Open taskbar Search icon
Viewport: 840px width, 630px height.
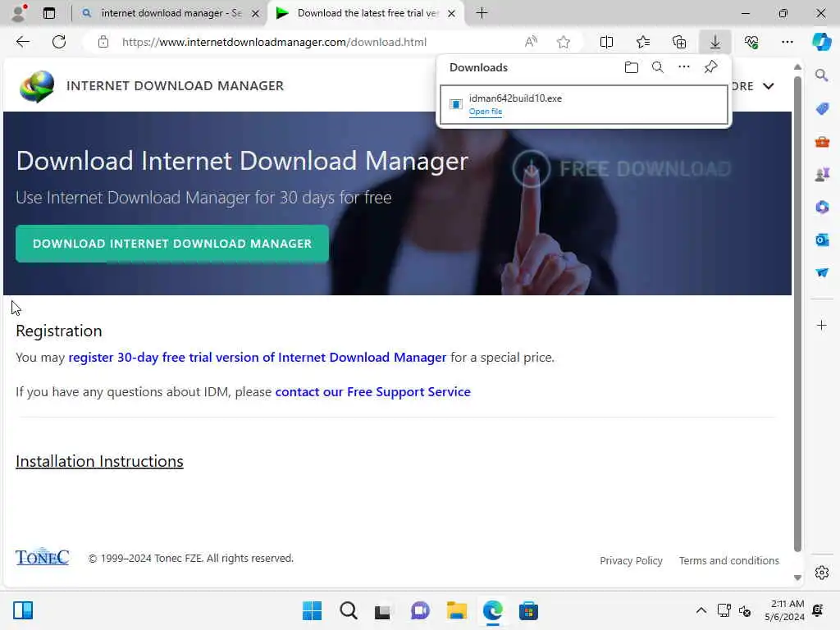pyautogui.click(x=348, y=610)
